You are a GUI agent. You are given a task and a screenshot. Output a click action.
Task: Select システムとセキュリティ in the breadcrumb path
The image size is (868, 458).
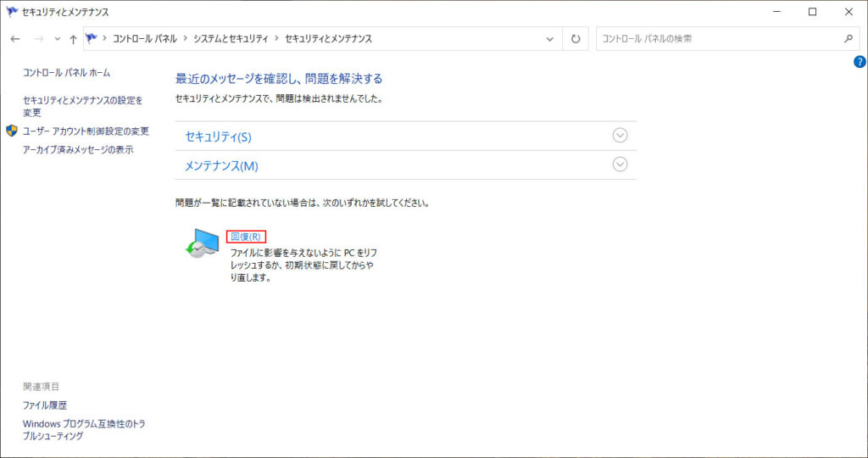tap(231, 39)
